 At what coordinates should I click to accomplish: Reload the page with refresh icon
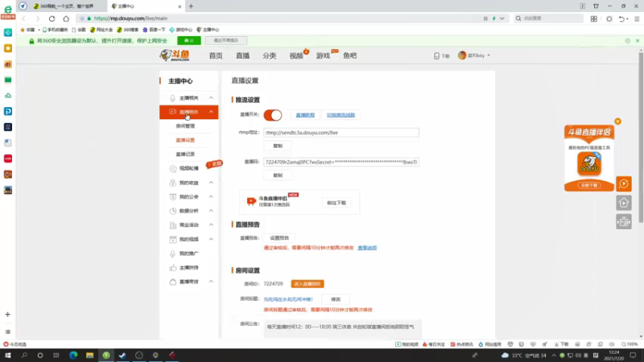pos(52,19)
